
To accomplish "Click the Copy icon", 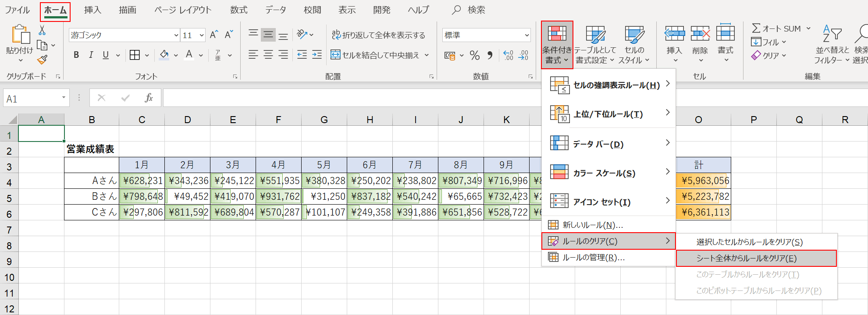I will coord(42,45).
